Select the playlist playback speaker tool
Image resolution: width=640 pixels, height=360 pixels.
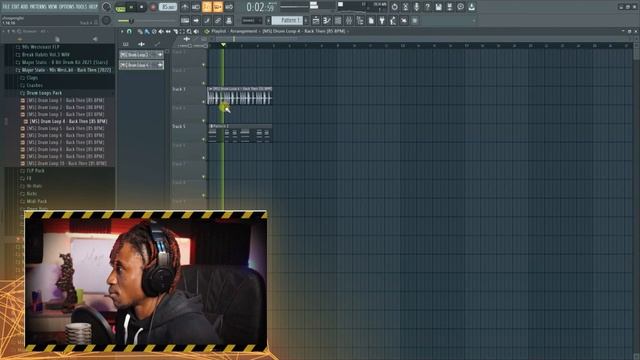click(196, 31)
